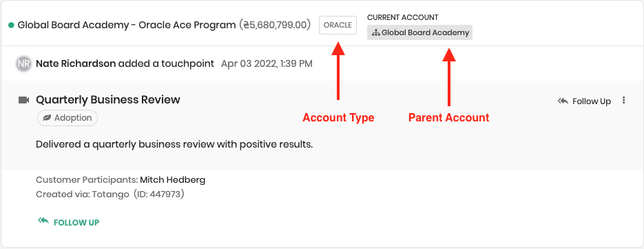Click the leaf icon in Adoption tag
644x249 pixels.
[x=48, y=118]
